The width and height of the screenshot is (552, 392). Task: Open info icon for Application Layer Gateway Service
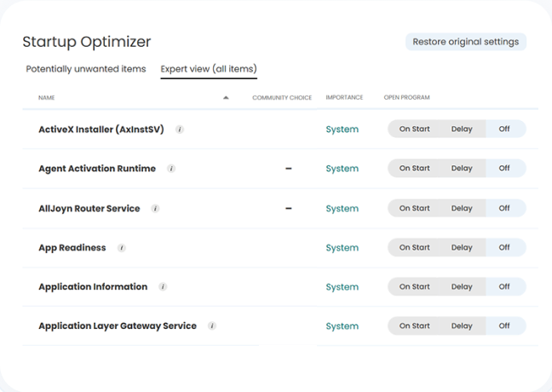pos(212,326)
